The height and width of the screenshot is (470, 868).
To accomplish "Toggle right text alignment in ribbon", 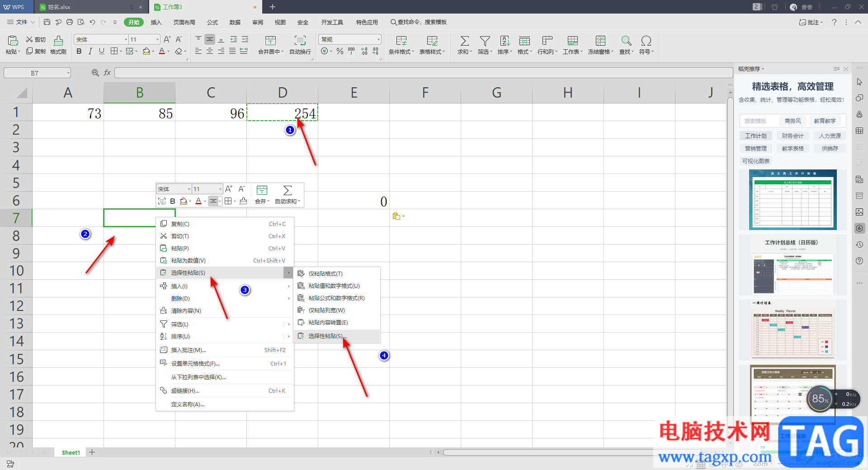I will click(221, 52).
